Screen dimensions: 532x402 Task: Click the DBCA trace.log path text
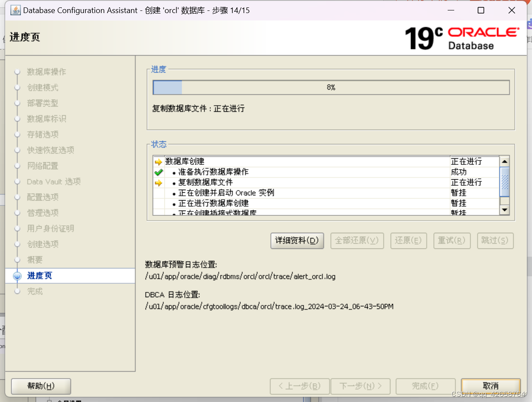point(269,306)
